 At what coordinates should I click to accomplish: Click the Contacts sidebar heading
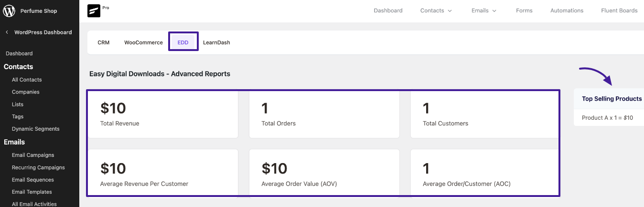coord(19,67)
